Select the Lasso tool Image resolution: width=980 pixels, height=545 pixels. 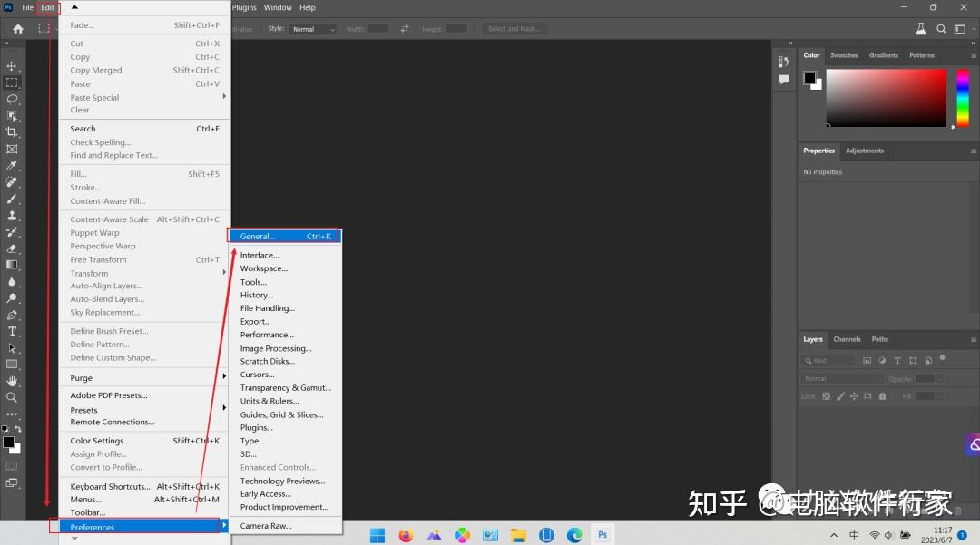click(x=12, y=99)
